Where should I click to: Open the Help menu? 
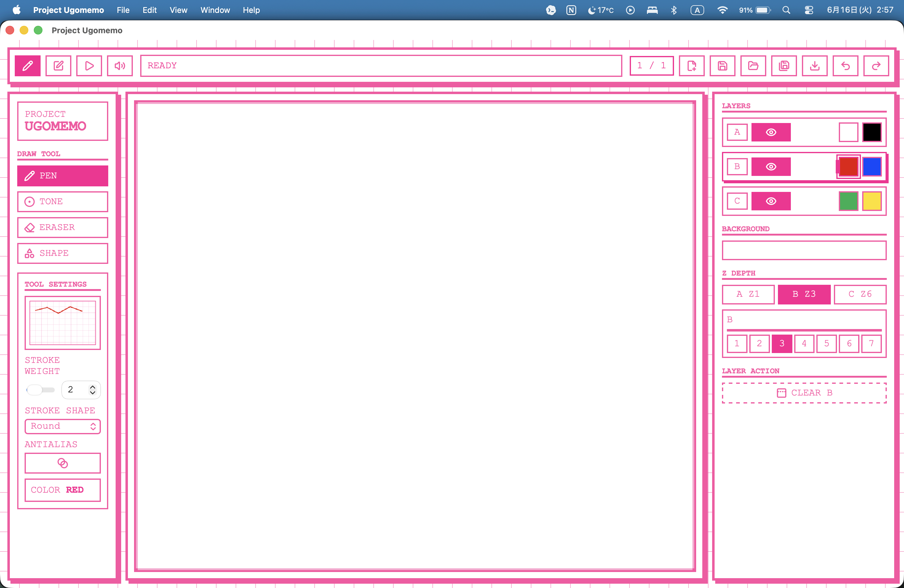point(252,10)
